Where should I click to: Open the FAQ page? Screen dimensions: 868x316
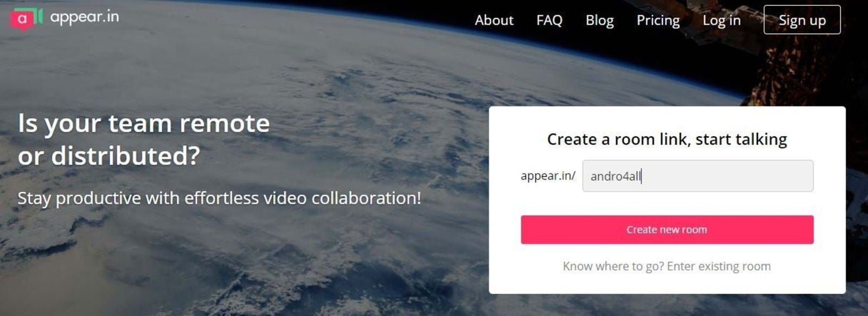tap(549, 20)
